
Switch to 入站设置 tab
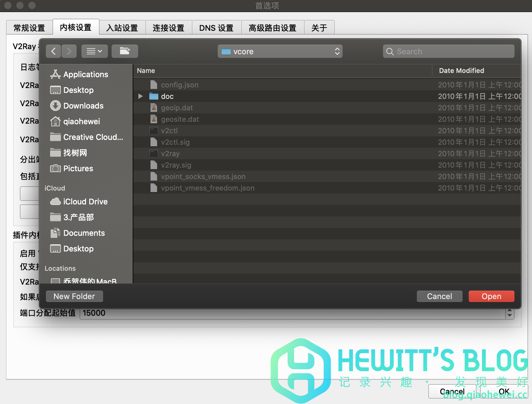(122, 28)
